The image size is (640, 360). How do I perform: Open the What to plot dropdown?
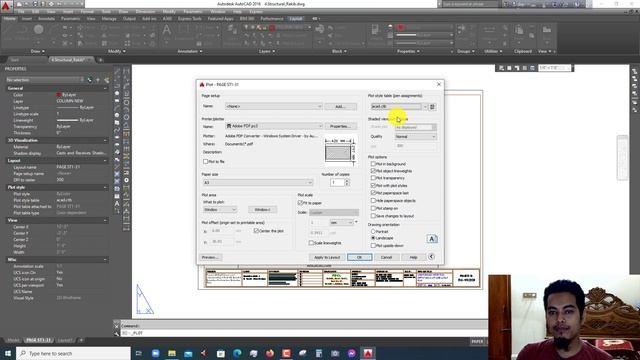(220, 210)
